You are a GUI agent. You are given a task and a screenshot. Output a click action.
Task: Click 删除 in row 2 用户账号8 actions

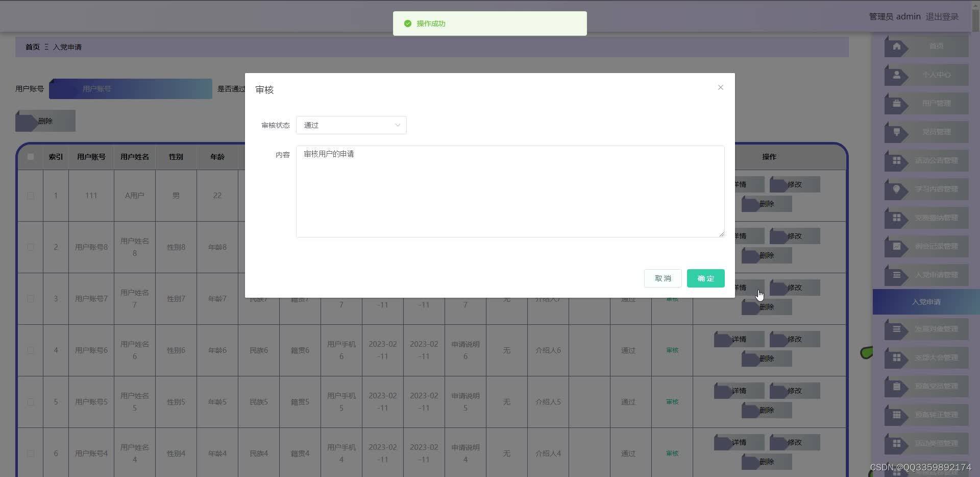coord(767,255)
